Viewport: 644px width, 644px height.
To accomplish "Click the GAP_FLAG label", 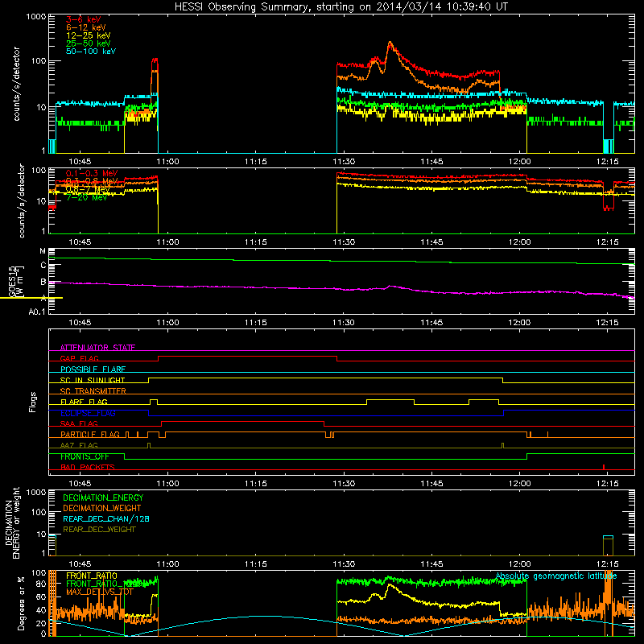I will coord(79,358).
